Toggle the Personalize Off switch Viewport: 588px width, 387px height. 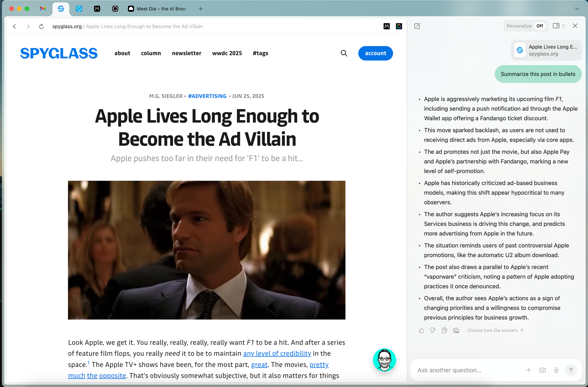[x=539, y=26]
